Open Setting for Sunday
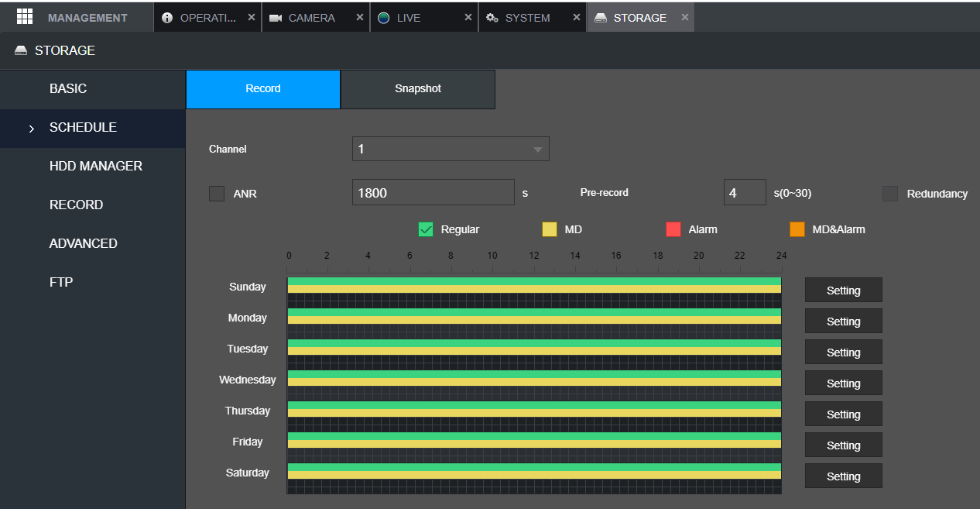This screenshot has width=980, height=509. (844, 291)
